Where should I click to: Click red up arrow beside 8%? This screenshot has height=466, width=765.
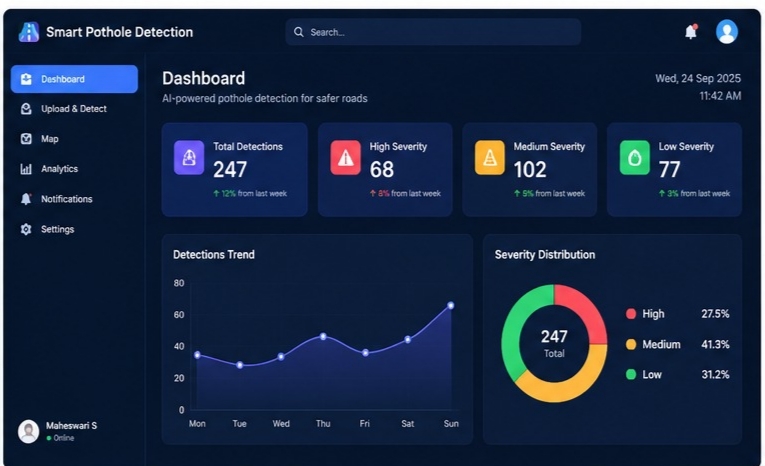[373, 193]
